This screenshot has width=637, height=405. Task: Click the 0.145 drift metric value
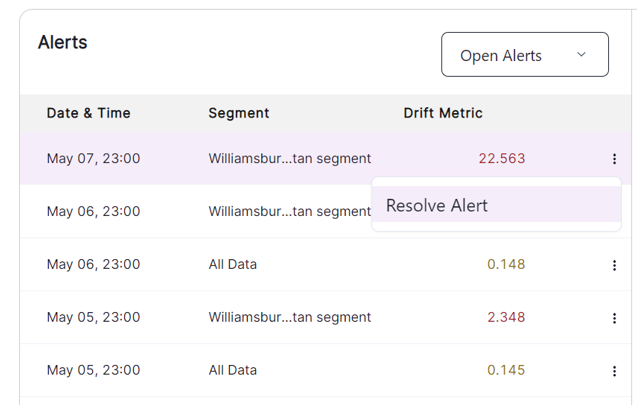(x=506, y=370)
